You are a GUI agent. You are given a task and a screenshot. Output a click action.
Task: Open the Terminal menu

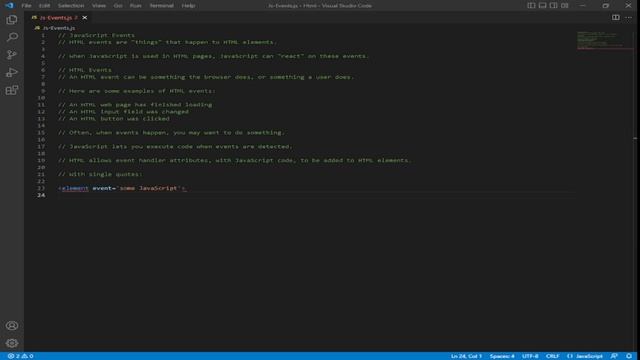pyautogui.click(x=162, y=6)
